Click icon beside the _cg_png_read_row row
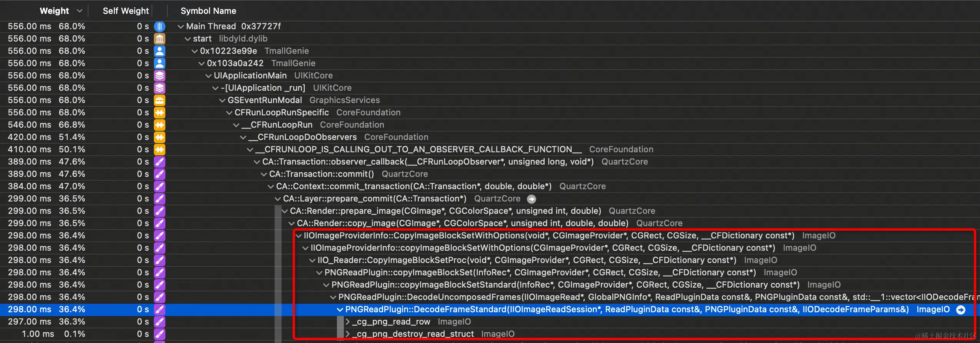Screen dimensions: 980x343 click(x=159, y=322)
